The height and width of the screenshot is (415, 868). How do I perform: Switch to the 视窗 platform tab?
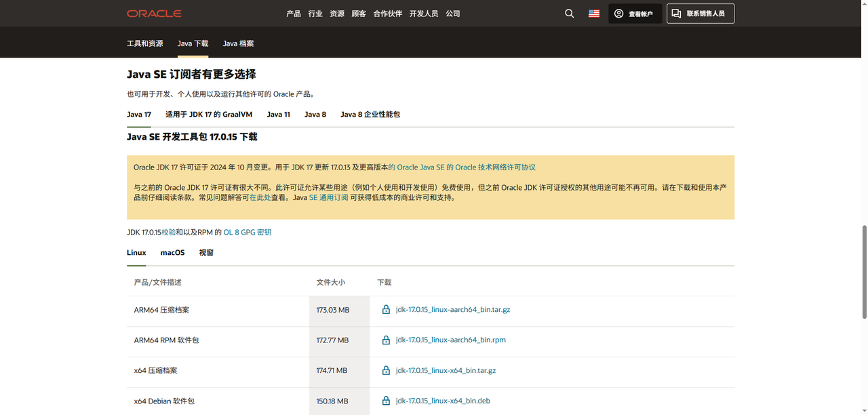point(206,253)
